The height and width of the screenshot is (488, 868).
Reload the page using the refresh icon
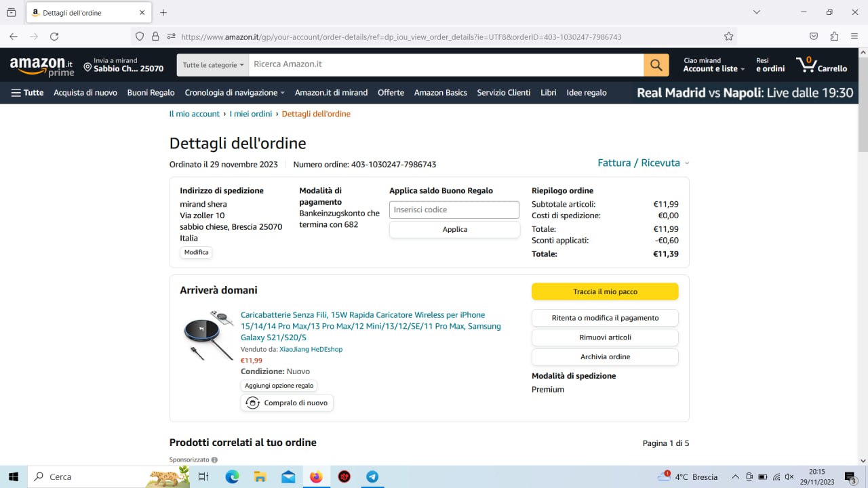(54, 37)
